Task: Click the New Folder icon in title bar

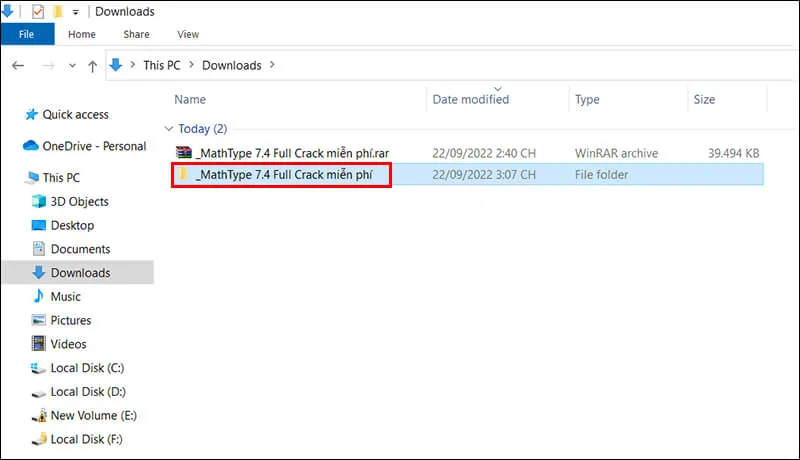Action: [x=58, y=12]
